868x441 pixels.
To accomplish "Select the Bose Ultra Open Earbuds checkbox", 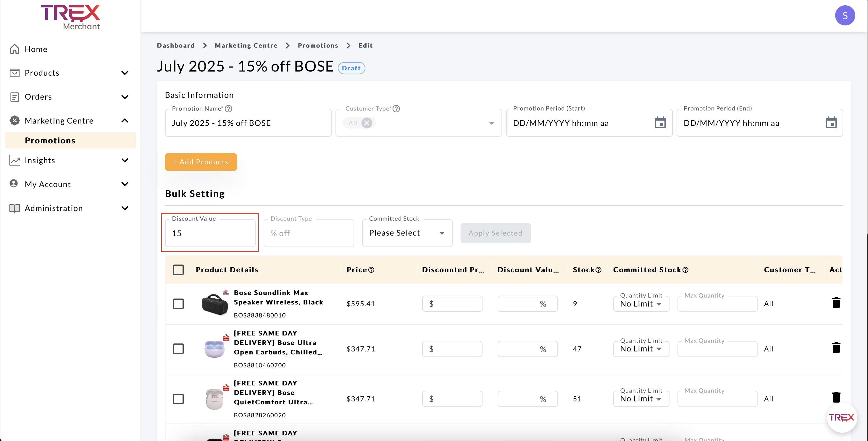I will tap(178, 349).
